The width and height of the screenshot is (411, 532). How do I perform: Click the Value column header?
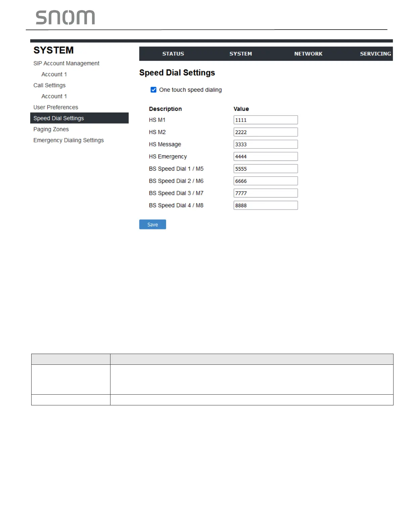point(241,109)
